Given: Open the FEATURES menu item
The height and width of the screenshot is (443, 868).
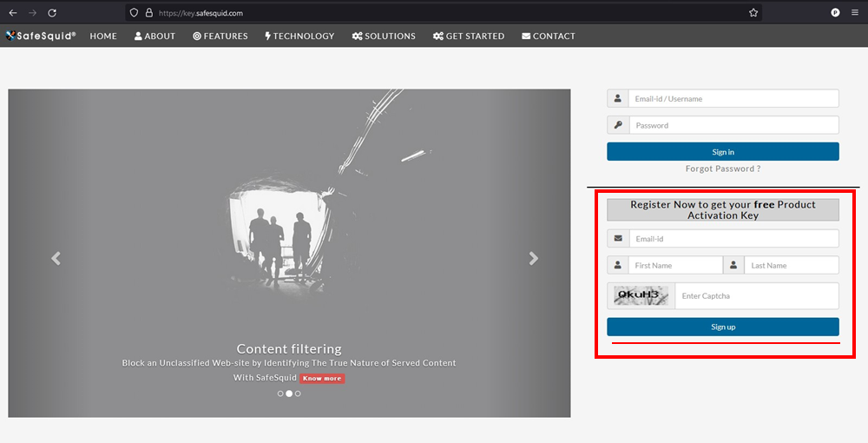Looking at the screenshot, I should coord(220,36).
